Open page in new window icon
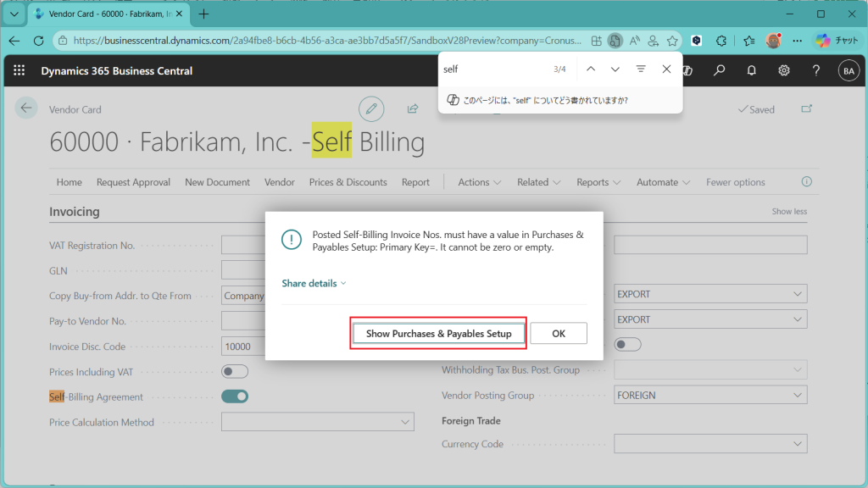Screen dimensions: 868x488 (806, 109)
